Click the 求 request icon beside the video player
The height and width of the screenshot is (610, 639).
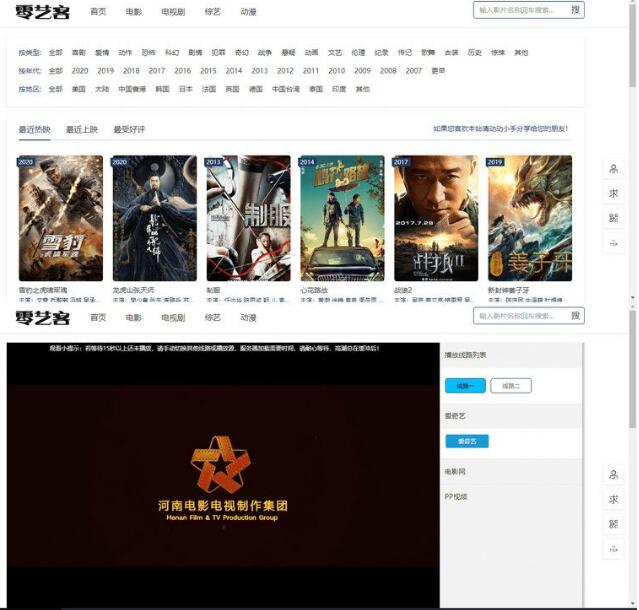tap(613, 499)
